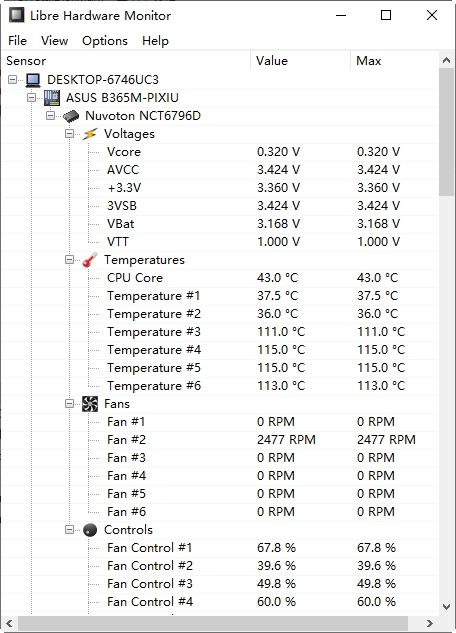The image size is (456, 633).
Task: Open the View menu
Action: [54, 41]
